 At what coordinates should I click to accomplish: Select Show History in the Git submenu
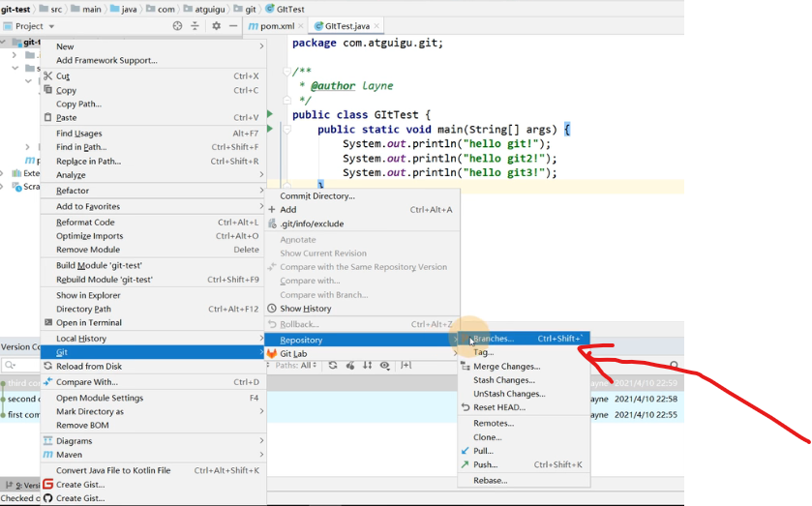point(305,309)
